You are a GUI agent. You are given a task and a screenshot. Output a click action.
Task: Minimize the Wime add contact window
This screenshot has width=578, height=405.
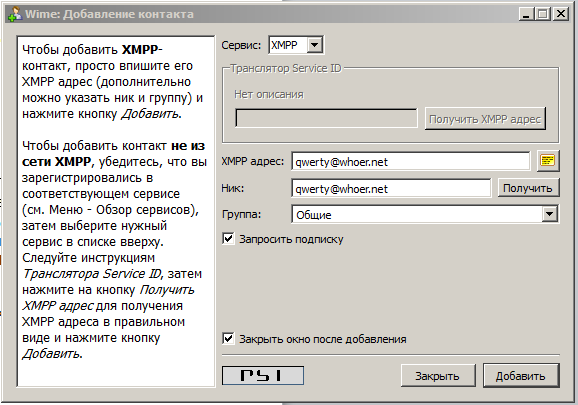(526, 14)
